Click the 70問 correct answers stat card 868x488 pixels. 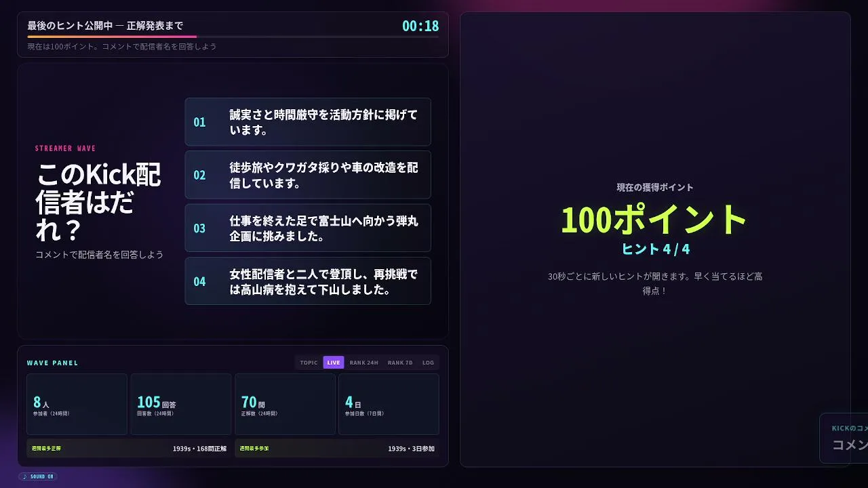285,404
